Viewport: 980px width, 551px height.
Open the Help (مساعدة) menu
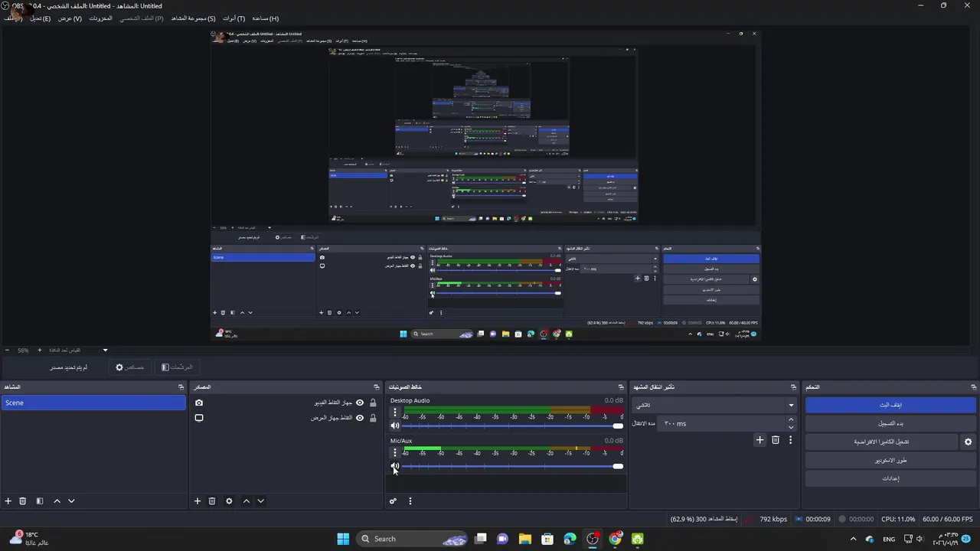[x=266, y=18]
